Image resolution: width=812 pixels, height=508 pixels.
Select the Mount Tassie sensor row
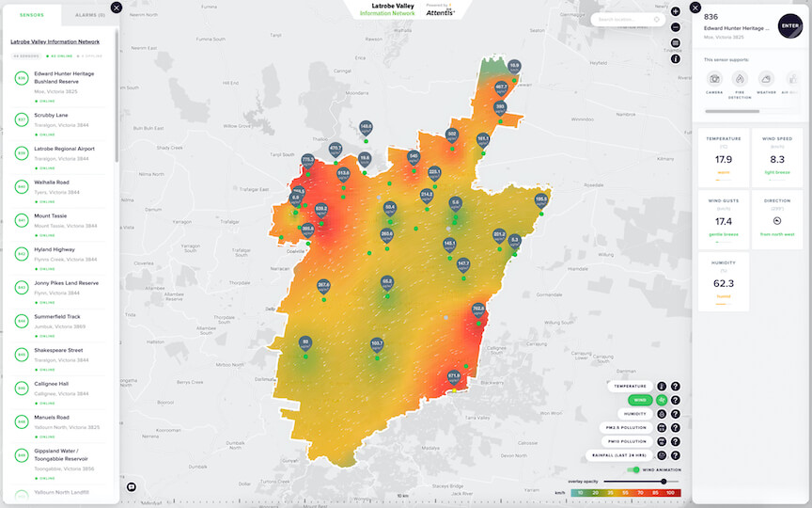coord(58,225)
